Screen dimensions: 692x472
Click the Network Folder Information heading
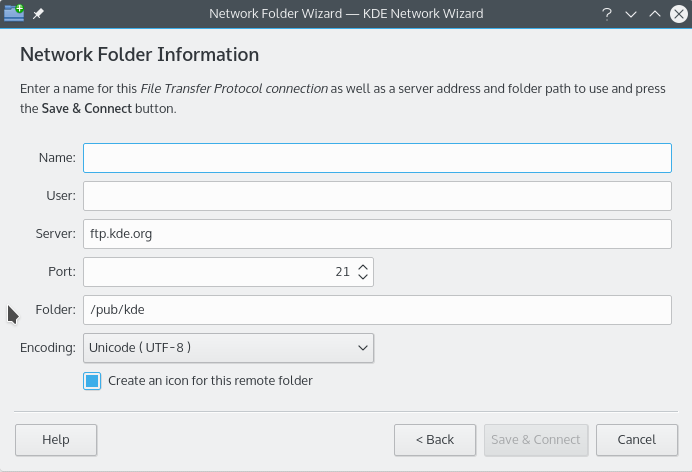(x=139, y=55)
